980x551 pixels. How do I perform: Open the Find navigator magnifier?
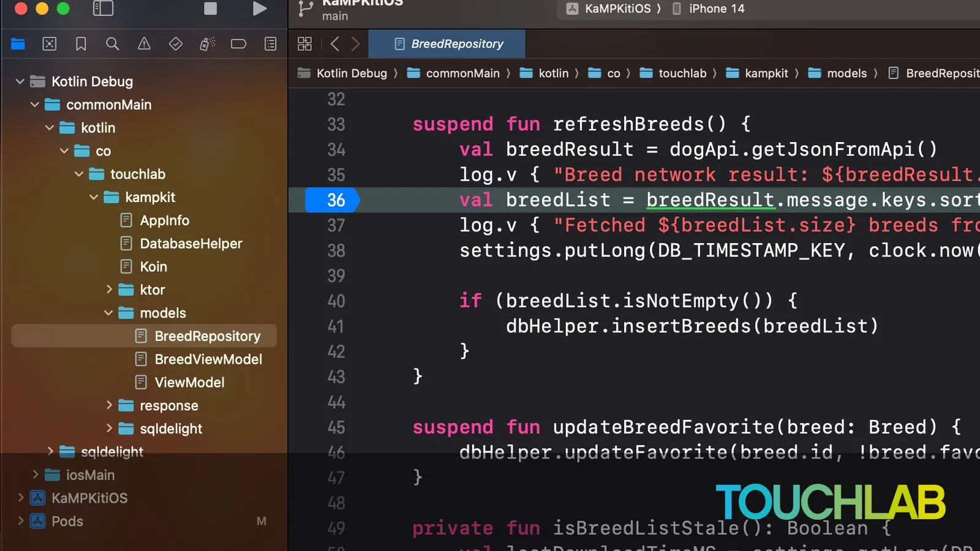click(112, 44)
